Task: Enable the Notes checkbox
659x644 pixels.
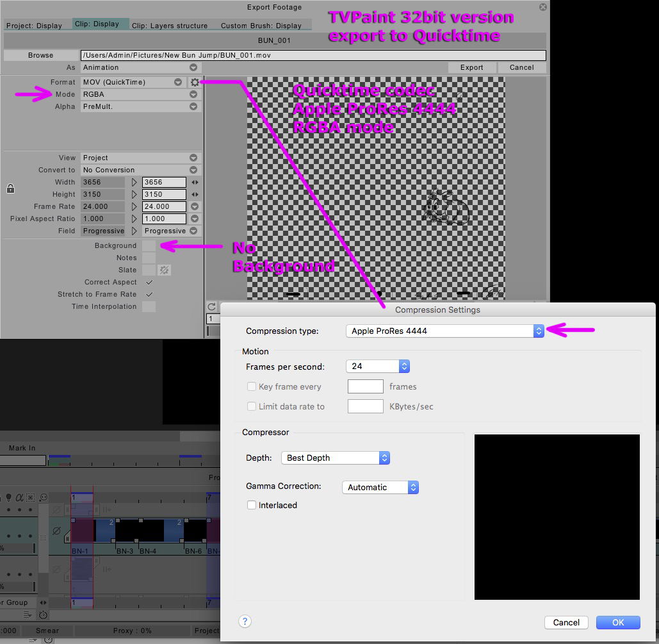Action: (x=149, y=258)
